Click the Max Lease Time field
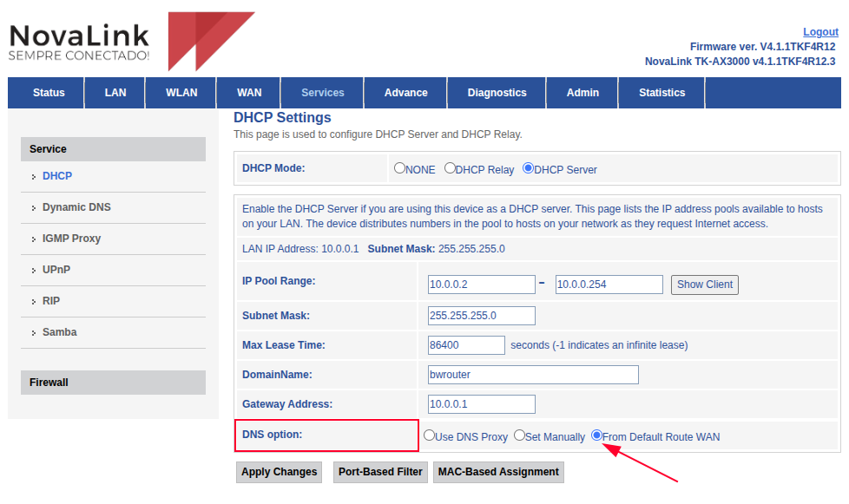The image size is (849, 504). 466,345
